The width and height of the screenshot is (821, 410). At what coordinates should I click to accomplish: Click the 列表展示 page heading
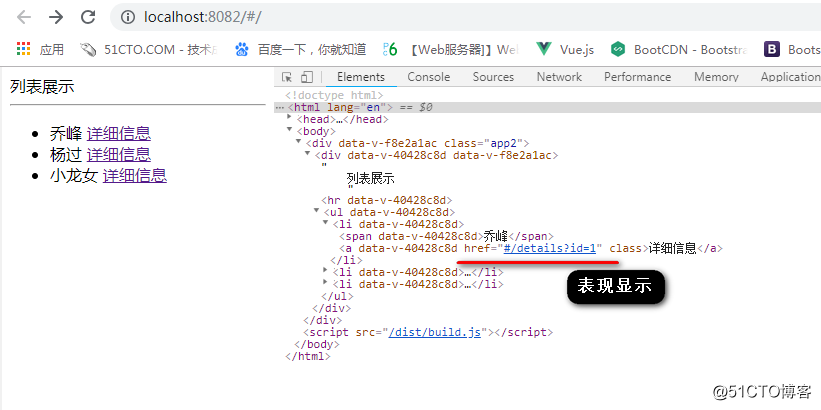[x=42, y=87]
